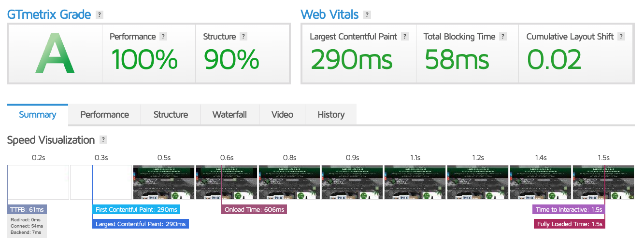
Task: Click help icon beside Largest Contentful Paint
Action: tap(405, 37)
